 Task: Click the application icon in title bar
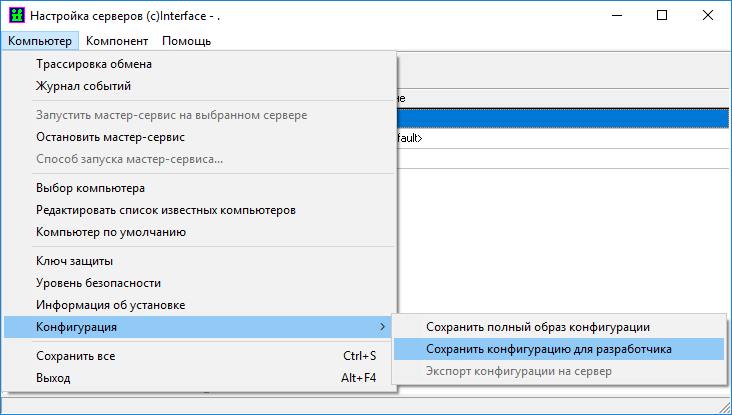tap(16, 16)
